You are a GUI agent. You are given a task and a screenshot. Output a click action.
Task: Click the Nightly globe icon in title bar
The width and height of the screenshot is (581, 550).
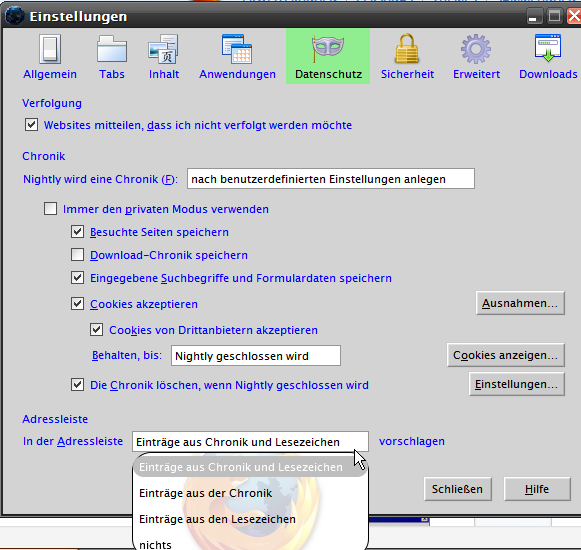[x=14, y=16]
